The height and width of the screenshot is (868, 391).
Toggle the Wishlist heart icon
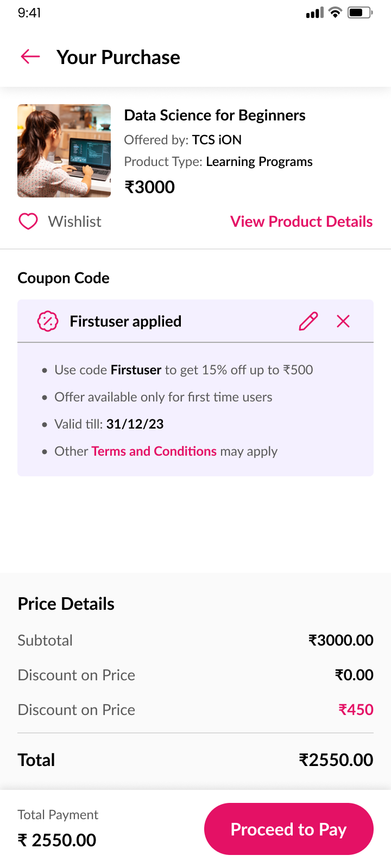[28, 221]
